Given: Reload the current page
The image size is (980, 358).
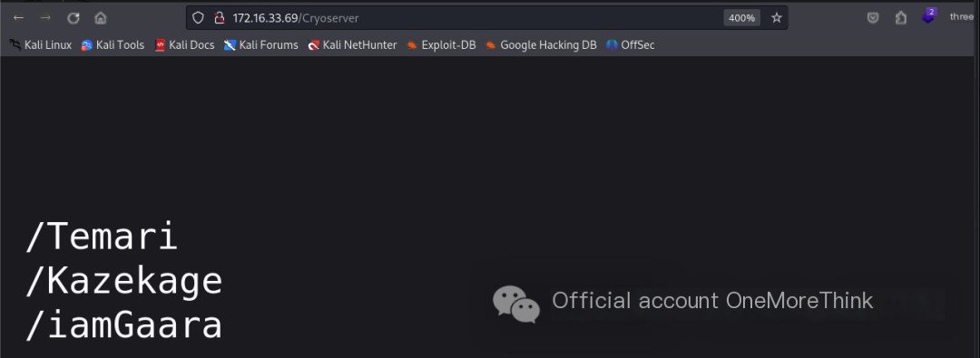Looking at the screenshot, I should [73, 17].
